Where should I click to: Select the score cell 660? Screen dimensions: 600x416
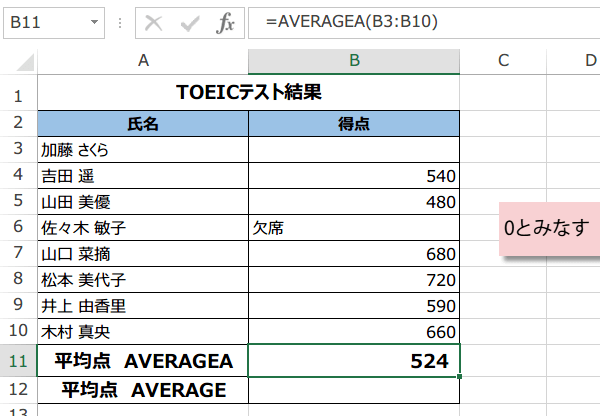[354, 332]
